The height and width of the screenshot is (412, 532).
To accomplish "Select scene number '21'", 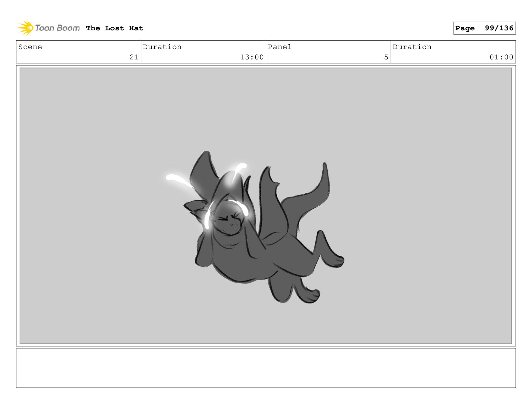I will 134,57.
